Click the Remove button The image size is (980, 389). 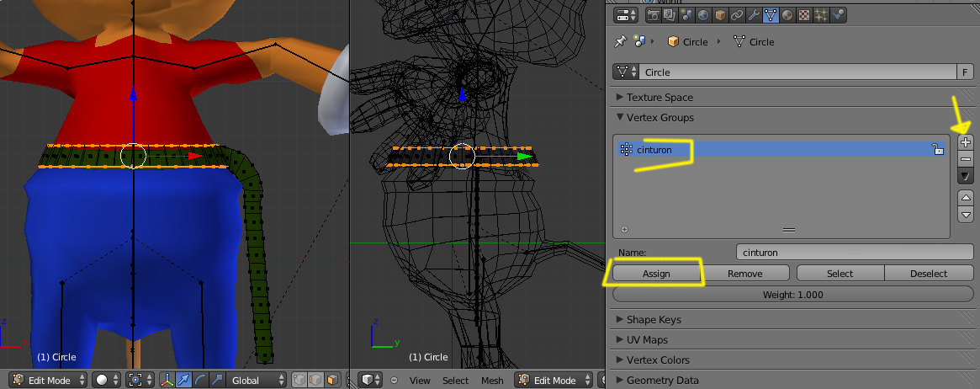tap(745, 274)
